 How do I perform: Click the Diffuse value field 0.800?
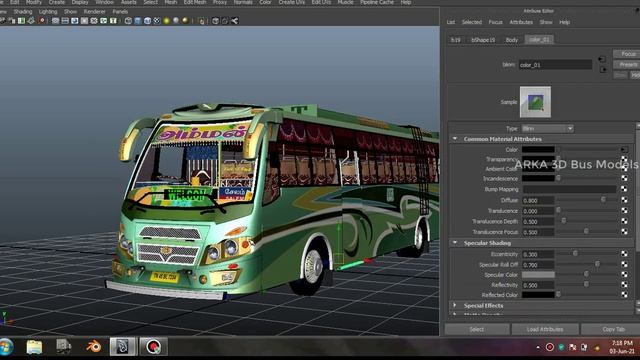click(x=538, y=200)
